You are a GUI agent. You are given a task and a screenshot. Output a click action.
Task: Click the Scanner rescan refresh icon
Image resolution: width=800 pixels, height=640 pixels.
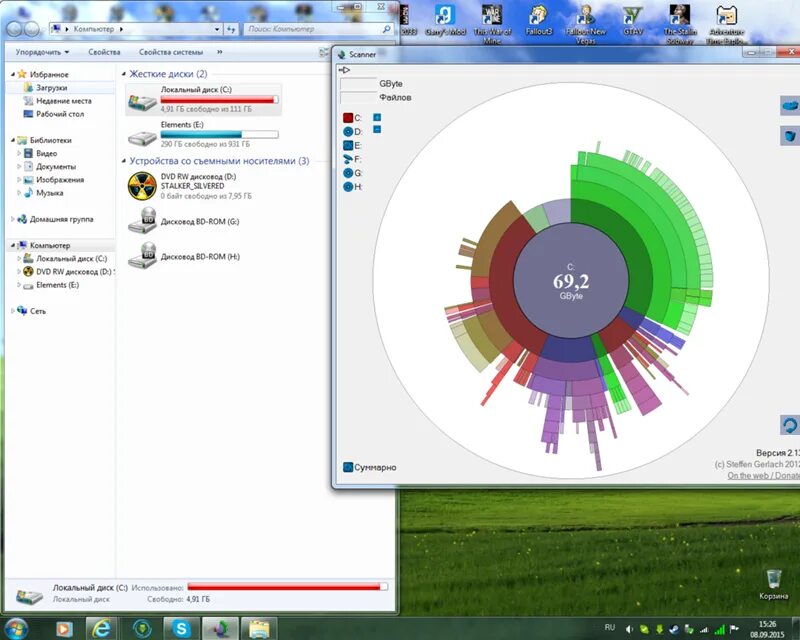pyautogui.click(x=790, y=425)
